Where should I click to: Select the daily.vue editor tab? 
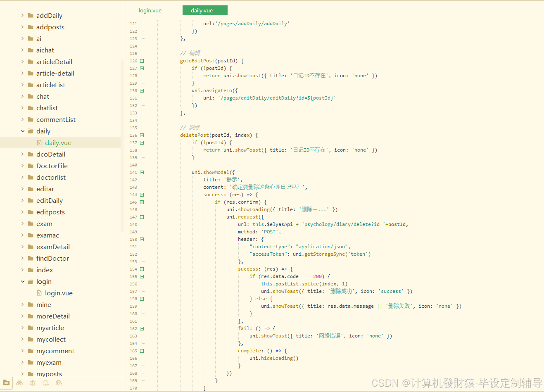pos(205,10)
